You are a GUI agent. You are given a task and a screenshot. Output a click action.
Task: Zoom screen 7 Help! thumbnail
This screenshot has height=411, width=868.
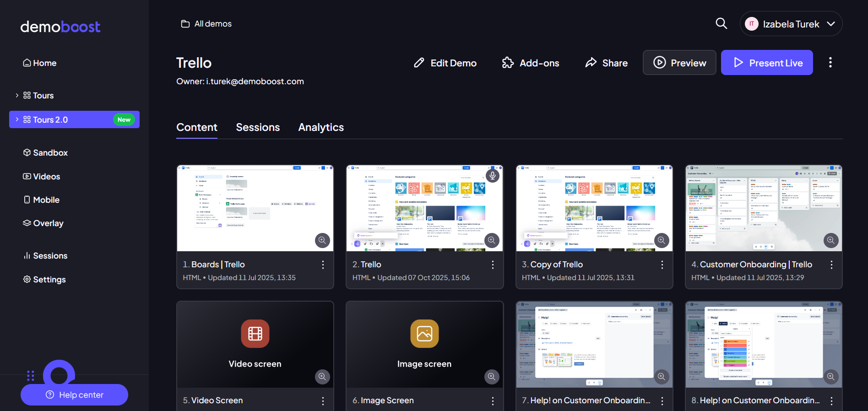coord(662,377)
